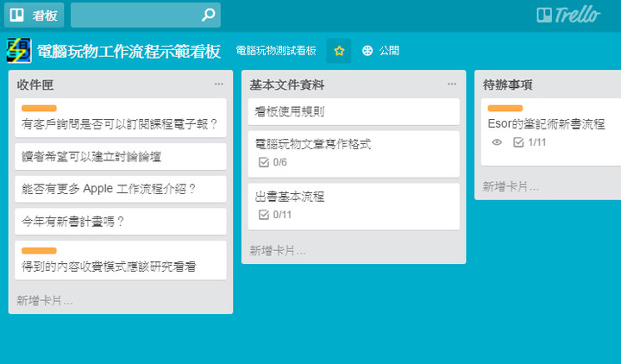Open card 能否有更多 Apple 工作流程介紹？

[x=121, y=189]
